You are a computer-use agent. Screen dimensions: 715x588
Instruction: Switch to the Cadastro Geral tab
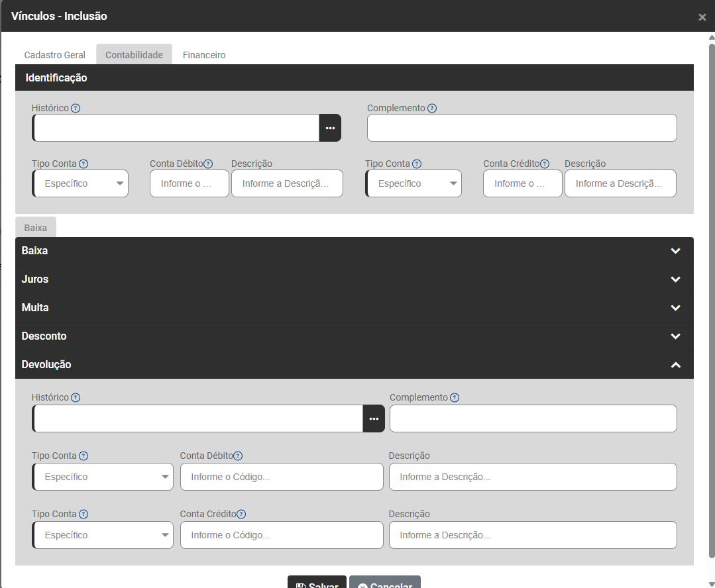(x=55, y=55)
